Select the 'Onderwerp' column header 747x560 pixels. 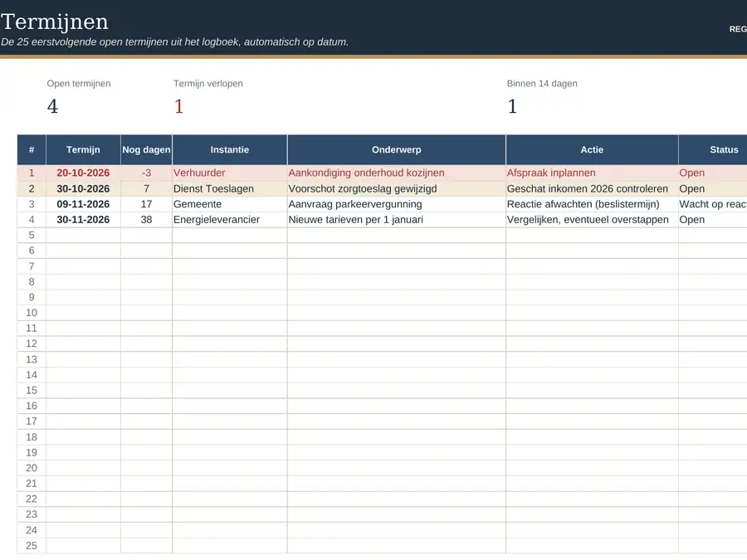click(x=397, y=149)
